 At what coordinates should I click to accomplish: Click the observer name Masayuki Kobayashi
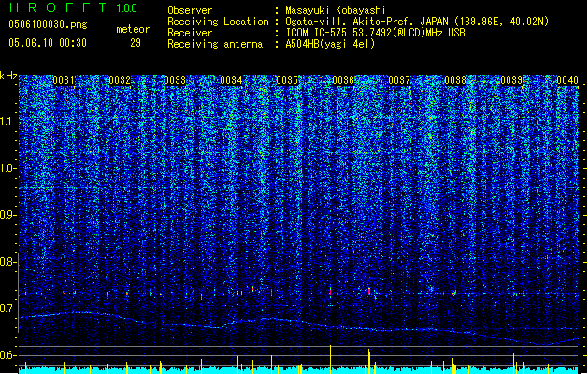click(335, 10)
